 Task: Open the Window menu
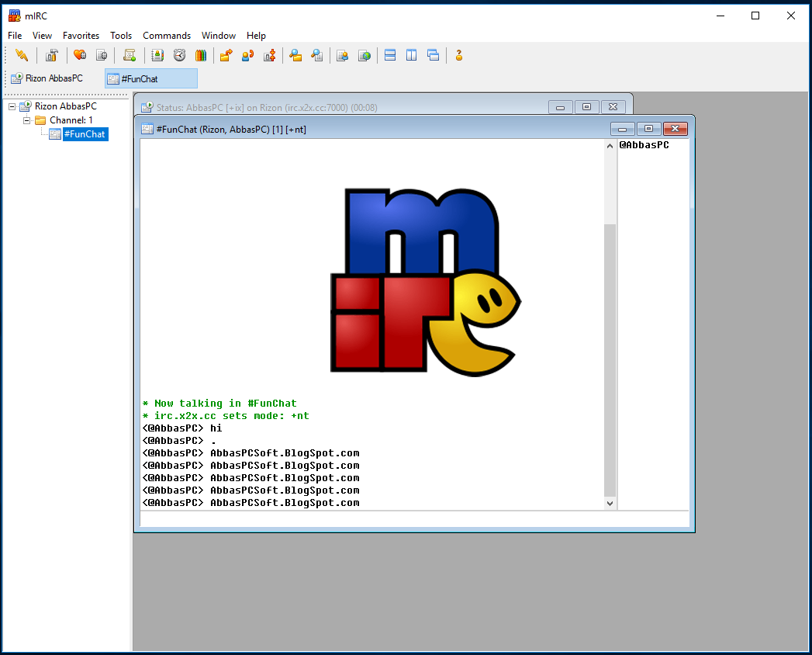click(219, 35)
